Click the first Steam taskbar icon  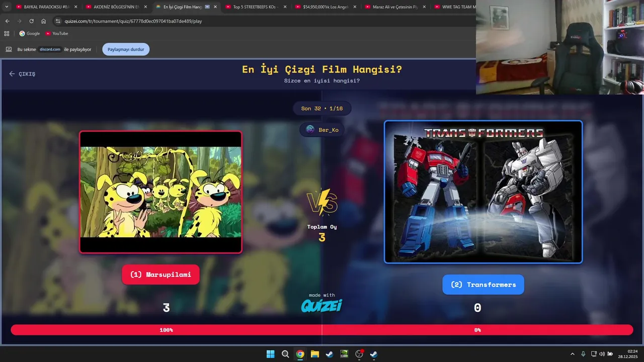coord(329,354)
